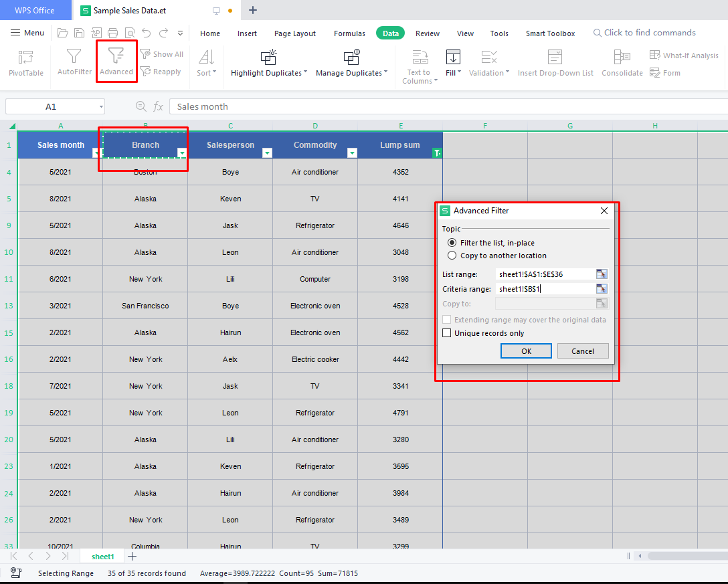Open the Menu button
Image resolution: width=728 pixels, height=584 pixels.
27,33
